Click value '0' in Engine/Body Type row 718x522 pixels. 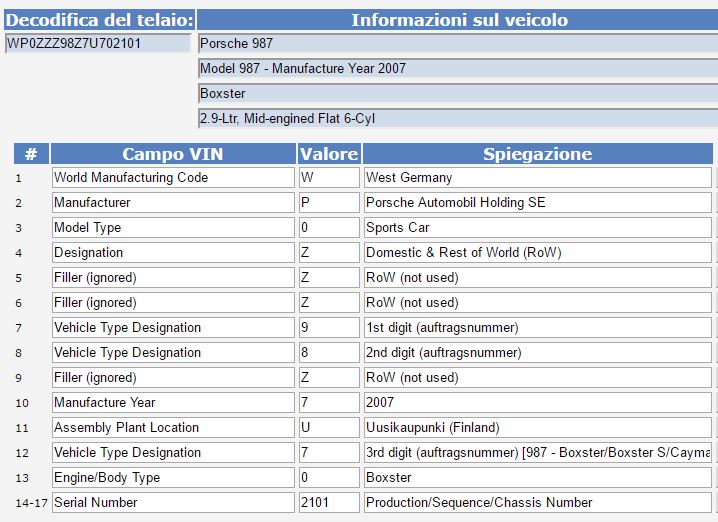329,478
